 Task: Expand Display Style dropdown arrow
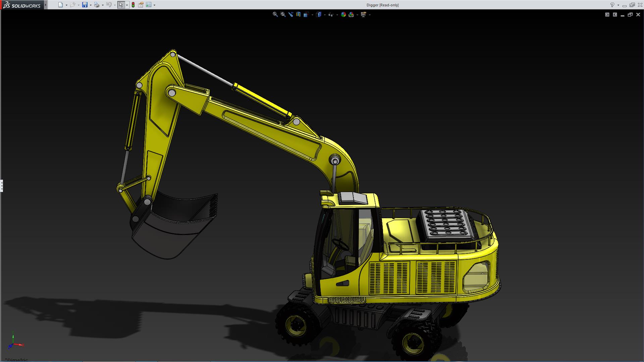(x=325, y=15)
